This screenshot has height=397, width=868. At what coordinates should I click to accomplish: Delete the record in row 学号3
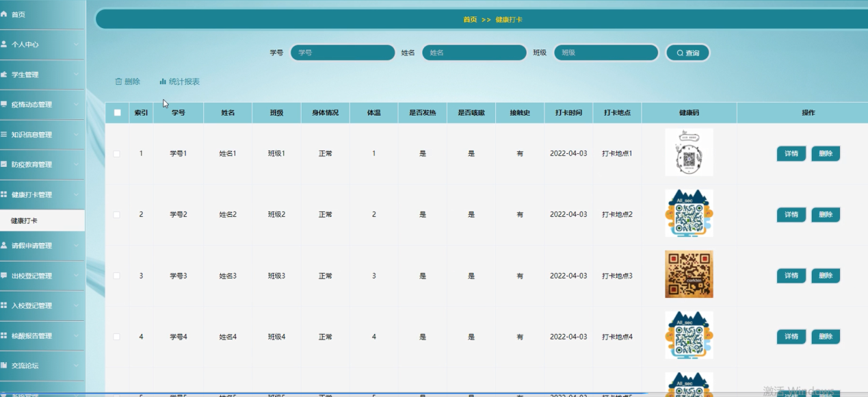(826, 276)
